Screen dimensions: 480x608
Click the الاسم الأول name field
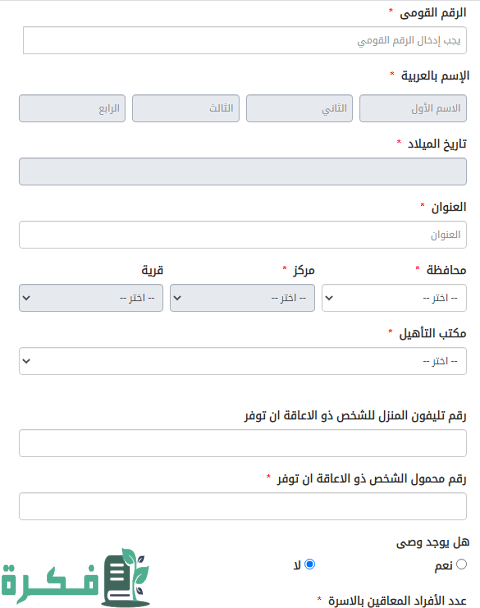(413, 108)
